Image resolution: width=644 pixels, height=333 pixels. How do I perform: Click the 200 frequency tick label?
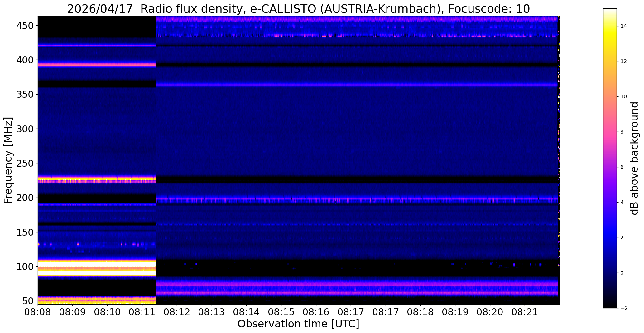25,198
